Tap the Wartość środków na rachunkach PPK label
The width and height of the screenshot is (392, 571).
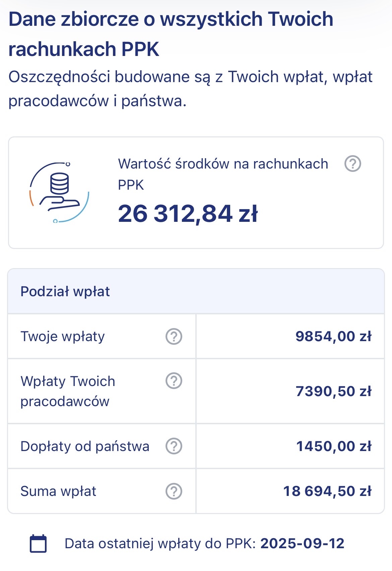tap(223, 174)
